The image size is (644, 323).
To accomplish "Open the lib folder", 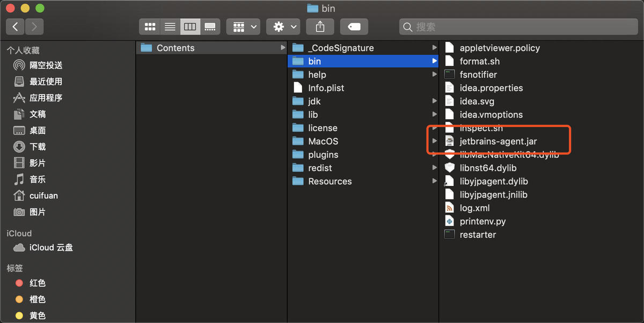I will [363, 114].
